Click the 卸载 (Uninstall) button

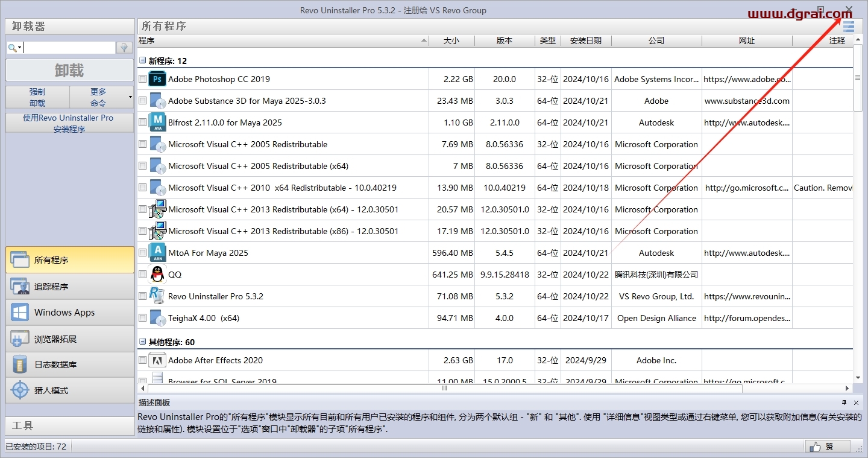[69, 70]
